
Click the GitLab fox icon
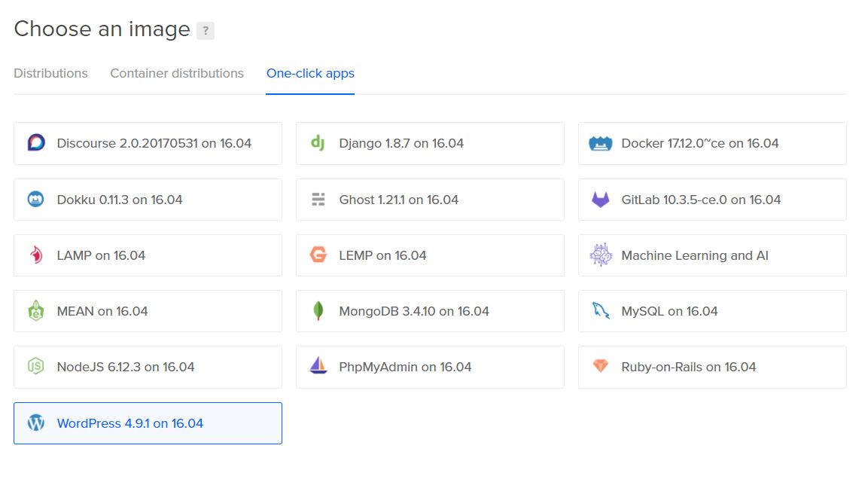tap(600, 200)
